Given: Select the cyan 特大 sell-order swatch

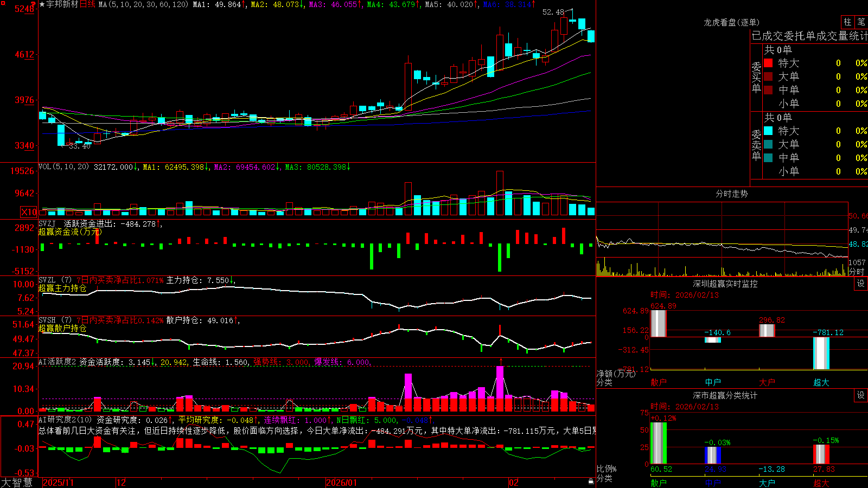Looking at the screenshot, I should [x=768, y=131].
